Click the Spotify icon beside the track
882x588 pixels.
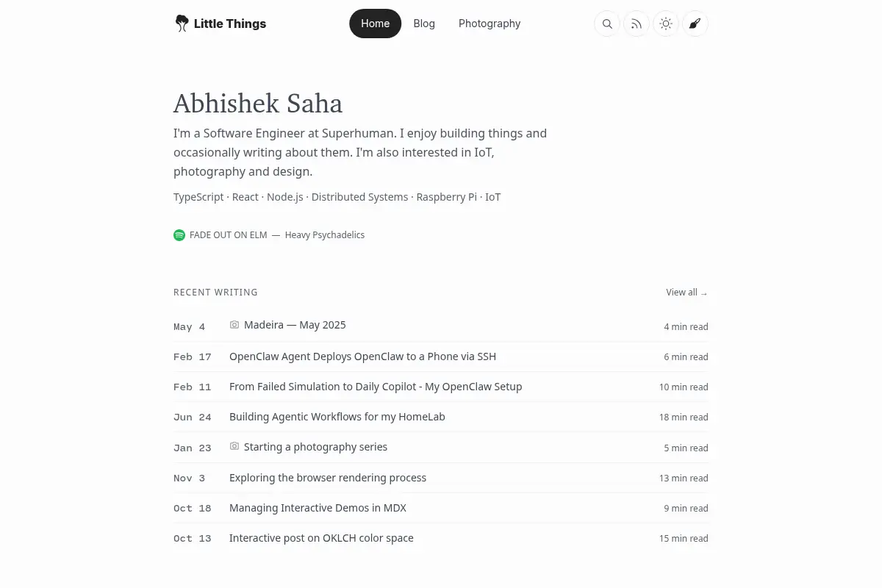(179, 235)
